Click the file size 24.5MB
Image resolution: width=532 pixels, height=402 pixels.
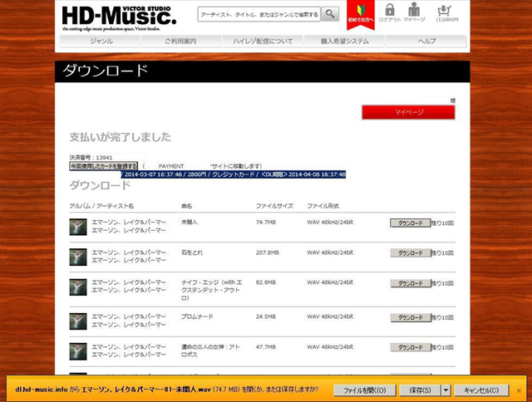click(266, 316)
